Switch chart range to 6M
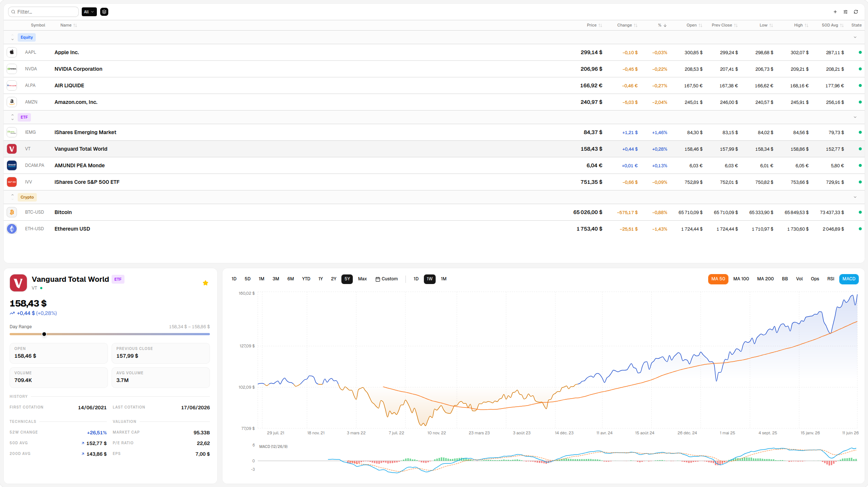 point(291,279)
